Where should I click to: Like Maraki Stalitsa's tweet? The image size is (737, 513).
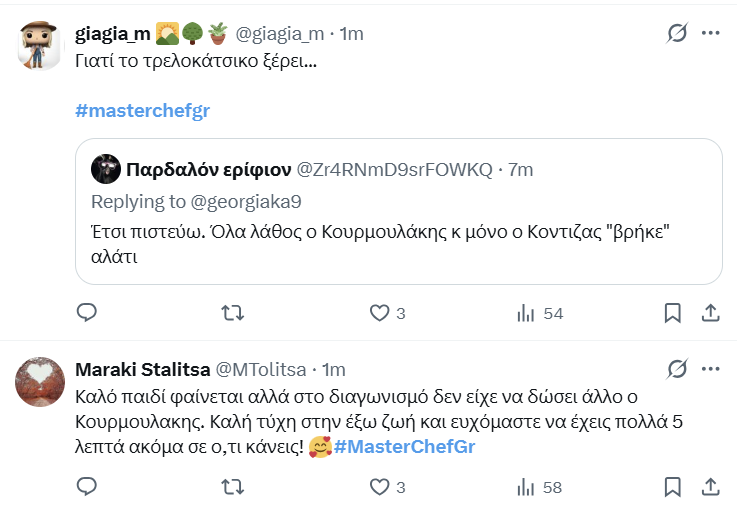[380, 488]
